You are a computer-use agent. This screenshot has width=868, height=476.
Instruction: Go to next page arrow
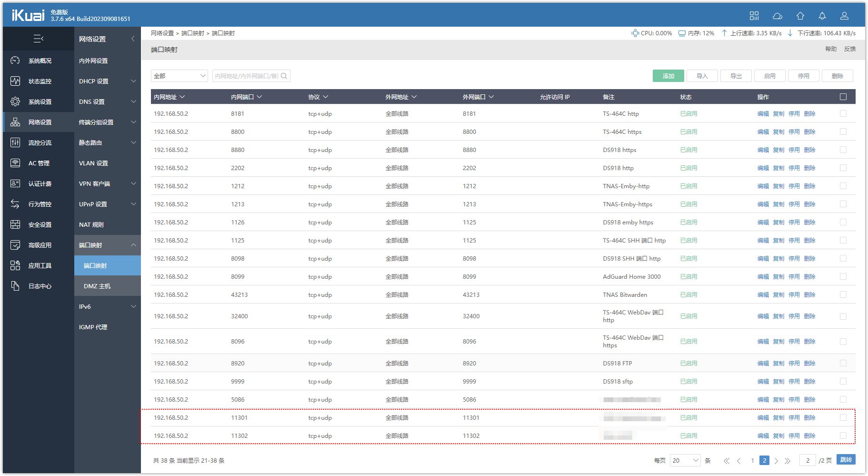point(776,461)
